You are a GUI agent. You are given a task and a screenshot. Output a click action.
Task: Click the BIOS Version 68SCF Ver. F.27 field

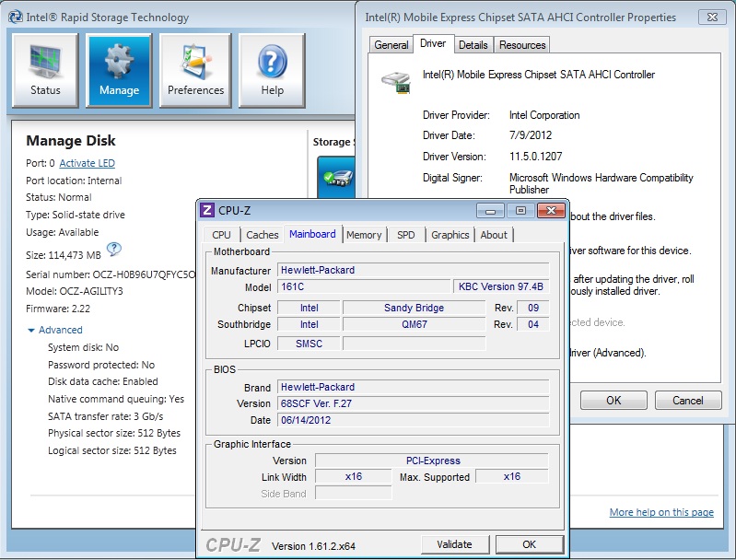[413, 403]
